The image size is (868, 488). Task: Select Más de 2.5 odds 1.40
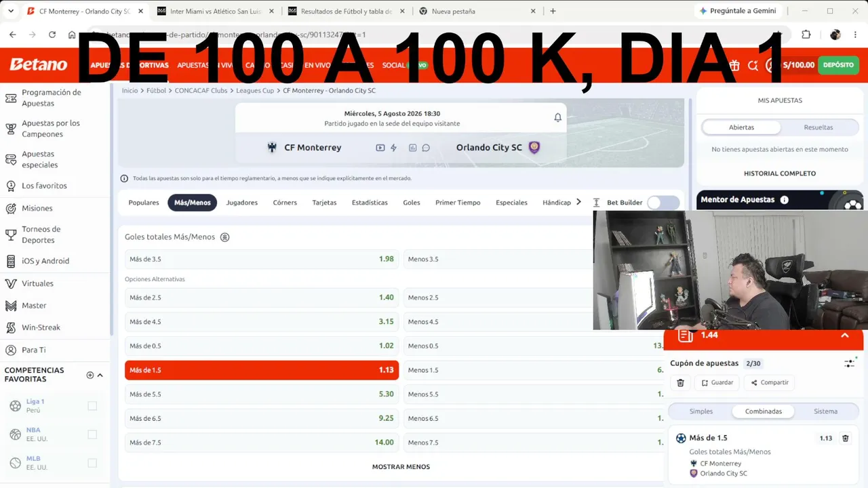(262, 298)
